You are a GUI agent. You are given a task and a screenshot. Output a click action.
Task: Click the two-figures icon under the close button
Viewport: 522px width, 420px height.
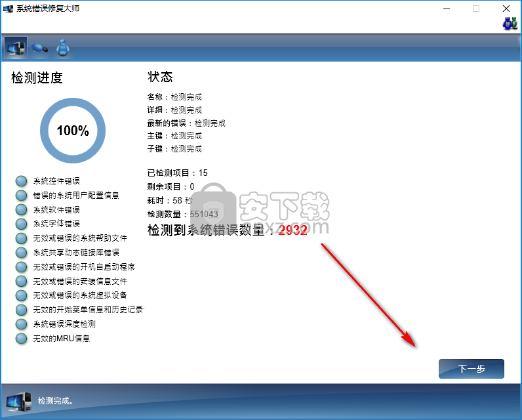[x=510, y=24]
